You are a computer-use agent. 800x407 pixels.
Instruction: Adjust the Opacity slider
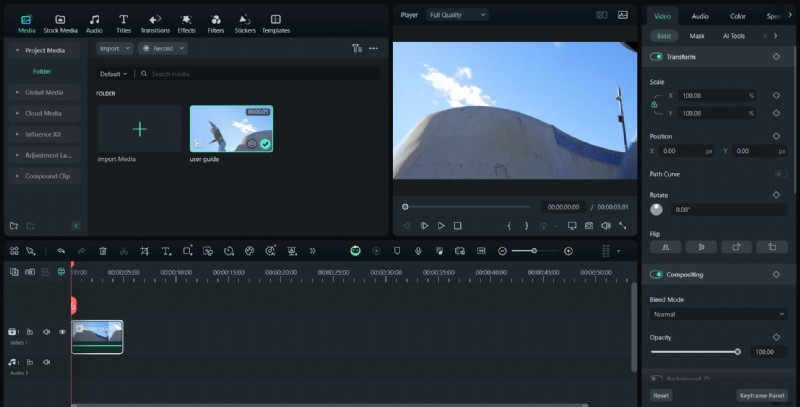[695, 352]
